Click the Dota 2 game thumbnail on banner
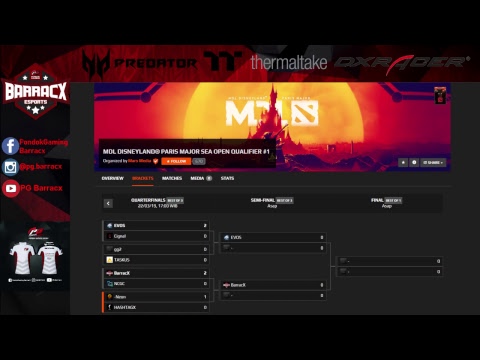The width and height of the screenshot is (480, 360). click(440, 95)
